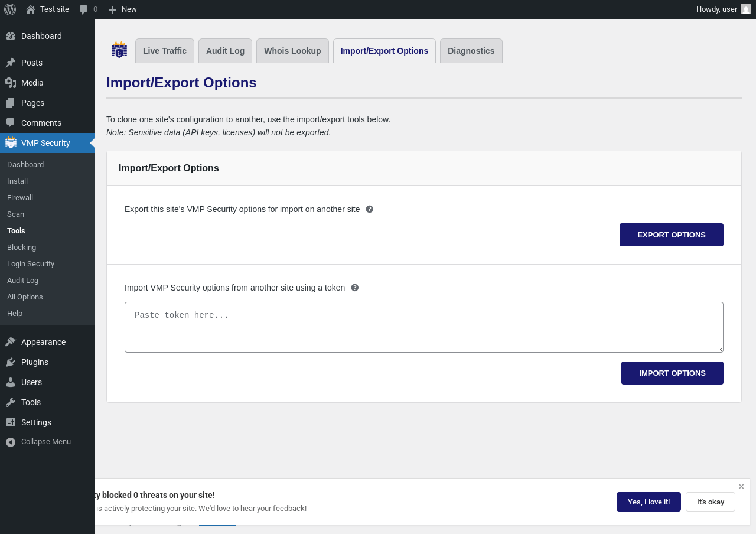Open the WordPress Tools menu with wrench
This screenshot has width=756, height=534.
pyautogui.click(x=47, y=402)
